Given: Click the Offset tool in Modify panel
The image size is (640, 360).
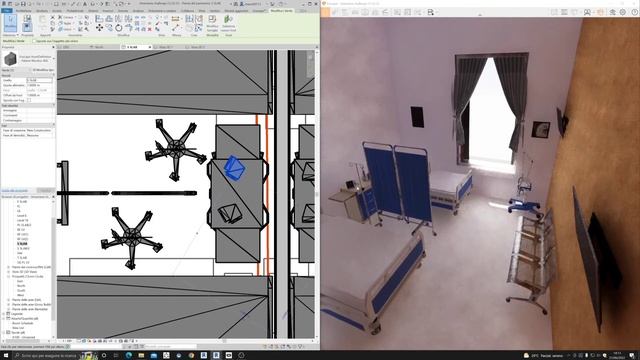Looking at the screenshot, I should pos(109,19).
